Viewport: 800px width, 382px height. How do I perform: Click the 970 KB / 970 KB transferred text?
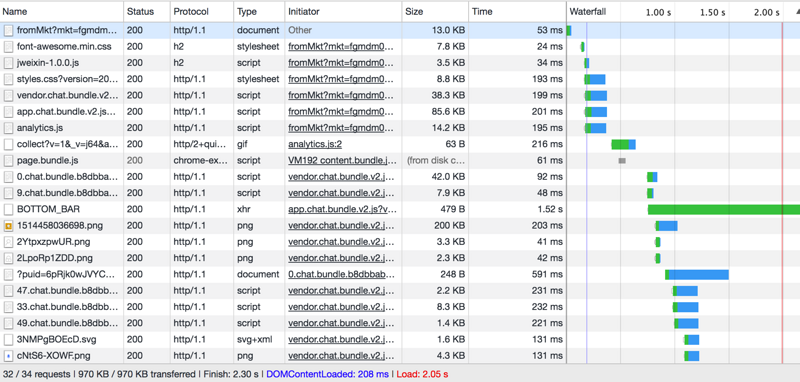(137, 374)
